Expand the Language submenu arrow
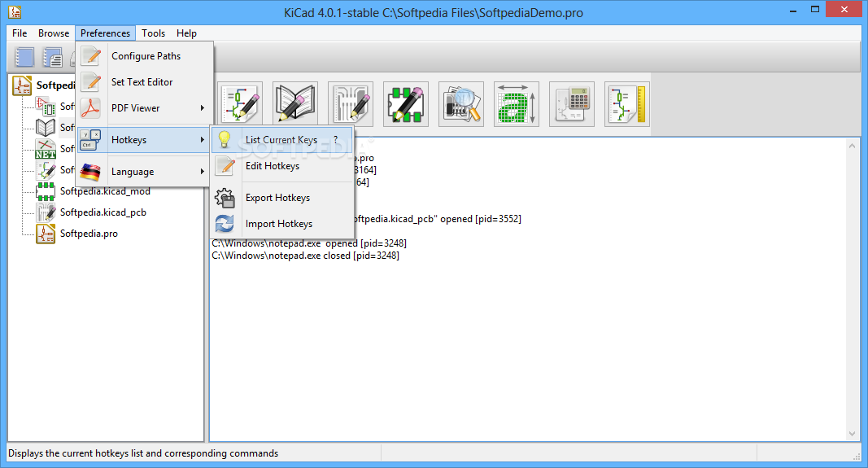868x468 pixels. coord(203,172)
